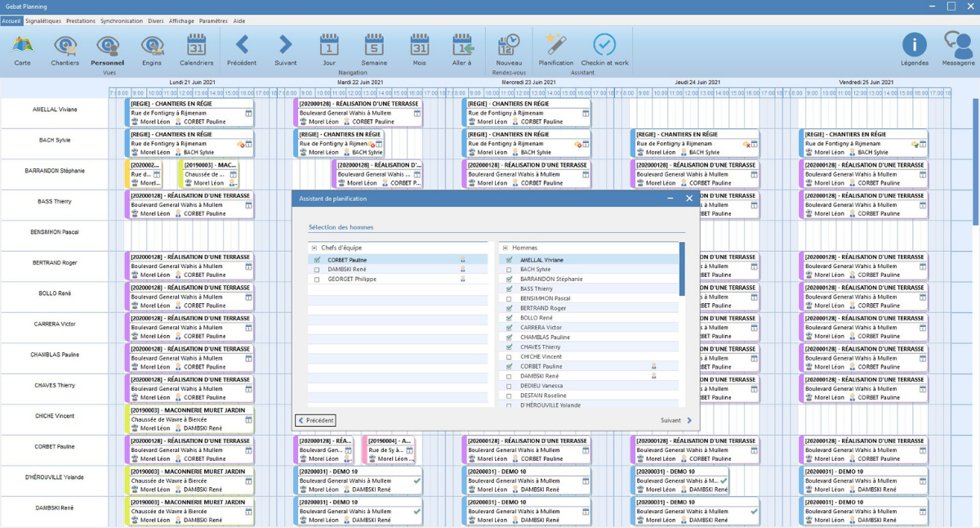Screen dimensions: 980x528
Task: Click Suivant in the planning assistant
Action: 675,421
